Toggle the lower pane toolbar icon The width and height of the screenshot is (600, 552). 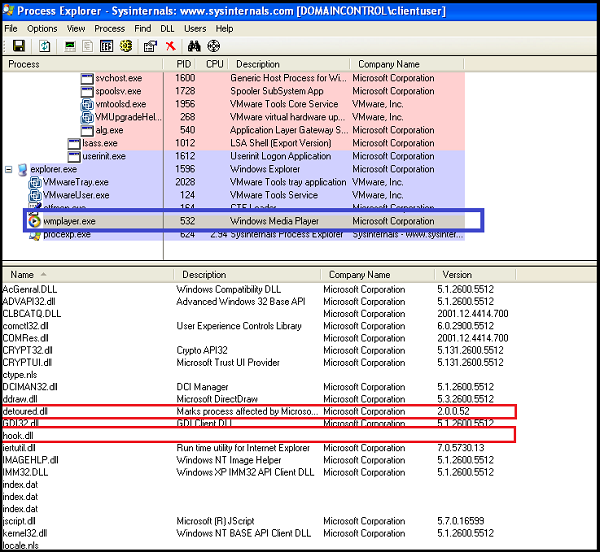(x=106, y=46)
